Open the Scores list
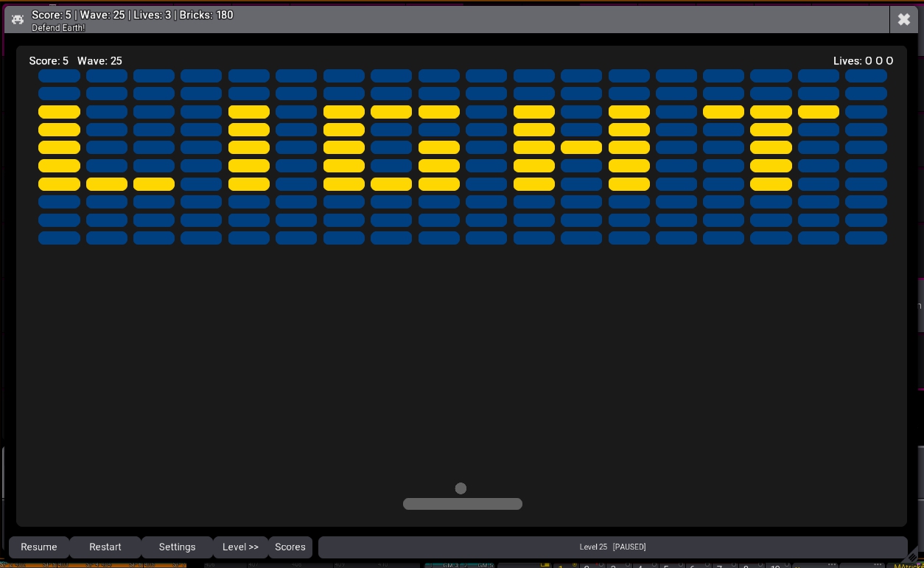 [x=290, y=547]
